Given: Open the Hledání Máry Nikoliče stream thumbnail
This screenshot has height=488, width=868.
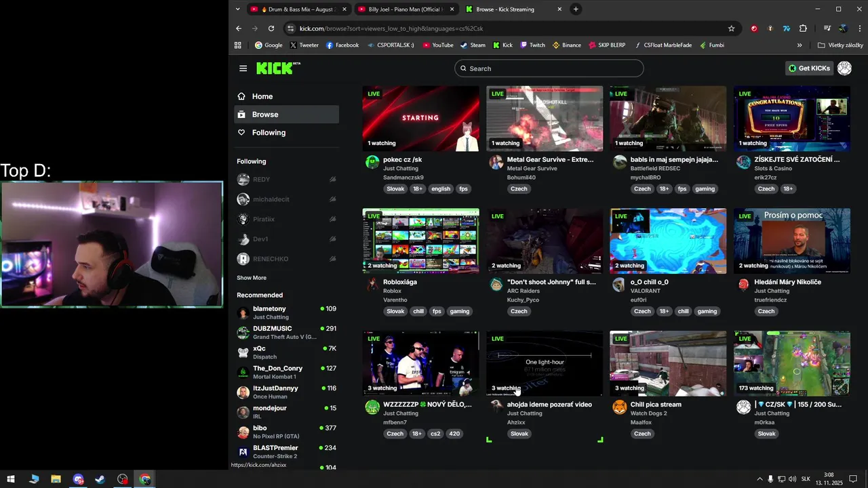Looking at the screenshot, I should (792, 241).
